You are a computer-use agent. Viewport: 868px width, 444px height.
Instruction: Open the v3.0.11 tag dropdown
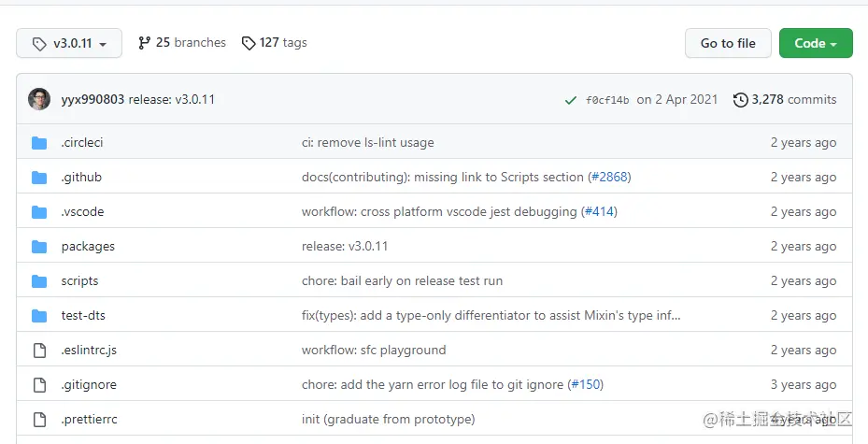69,43
